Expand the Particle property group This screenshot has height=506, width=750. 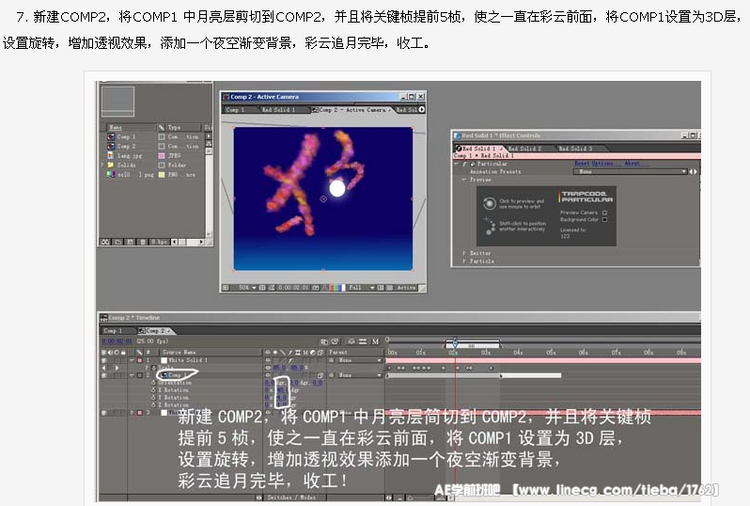pos(464,261)
